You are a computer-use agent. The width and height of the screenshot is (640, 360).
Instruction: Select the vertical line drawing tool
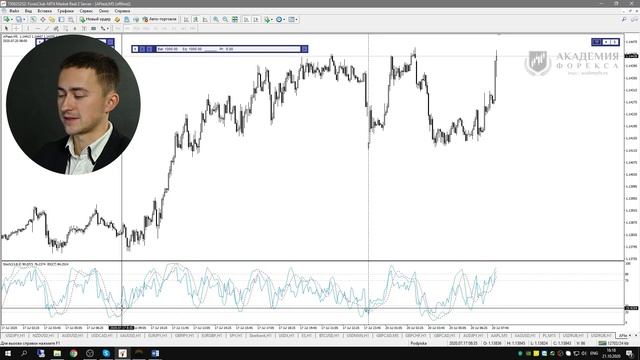[28, 28]
